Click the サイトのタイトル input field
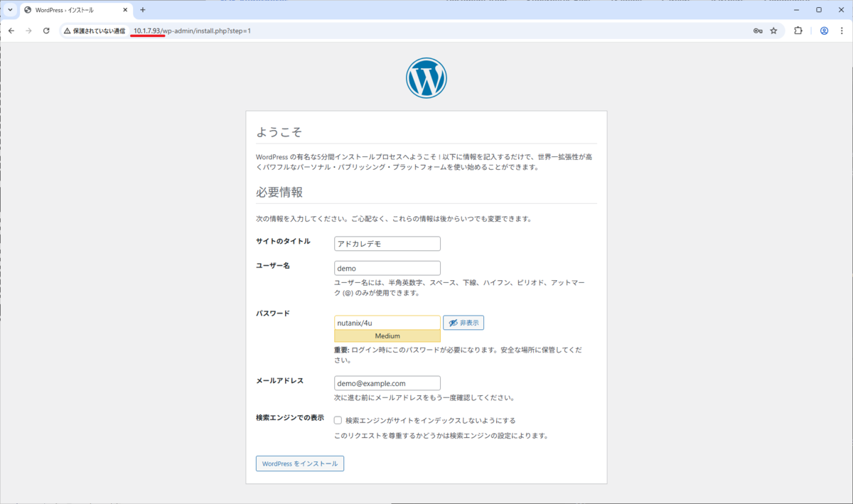 (x=387, y=244)
